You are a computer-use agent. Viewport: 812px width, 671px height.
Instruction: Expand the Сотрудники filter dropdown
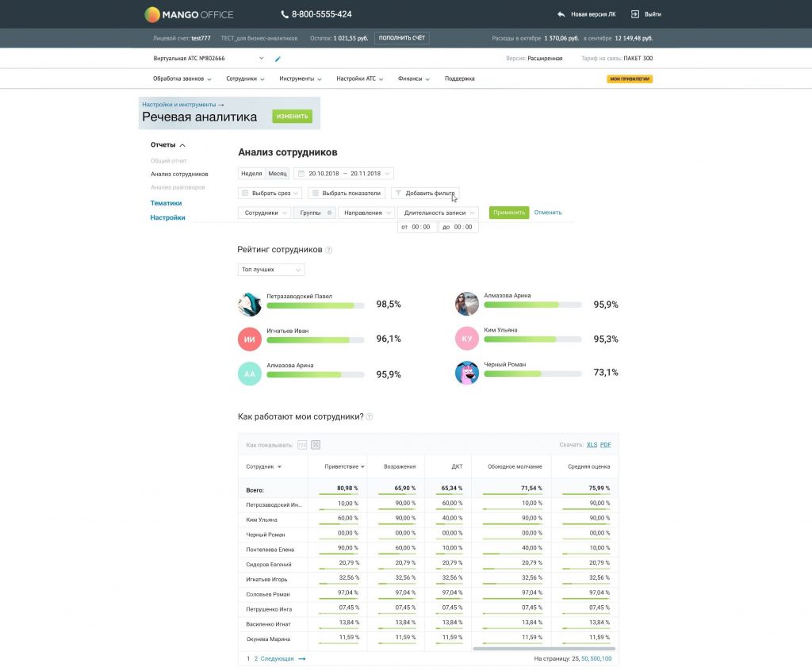264,213
